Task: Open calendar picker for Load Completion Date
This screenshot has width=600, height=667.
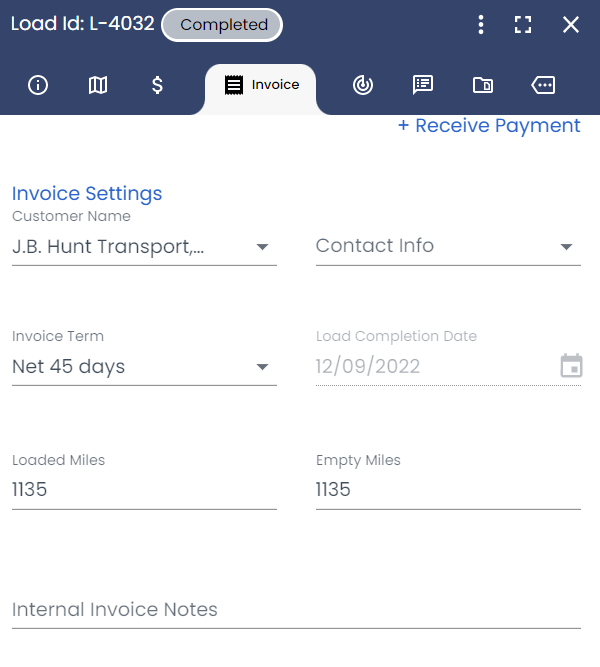Action: point(571,365)
